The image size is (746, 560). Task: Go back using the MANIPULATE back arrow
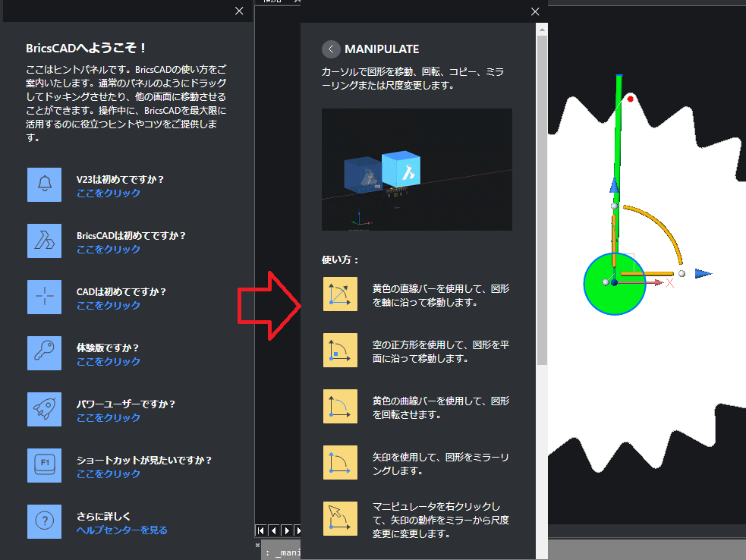tap(331, 49)
